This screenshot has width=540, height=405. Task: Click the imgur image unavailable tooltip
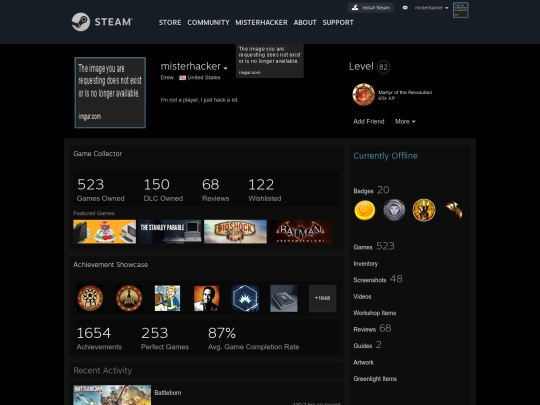coord(270,61)
